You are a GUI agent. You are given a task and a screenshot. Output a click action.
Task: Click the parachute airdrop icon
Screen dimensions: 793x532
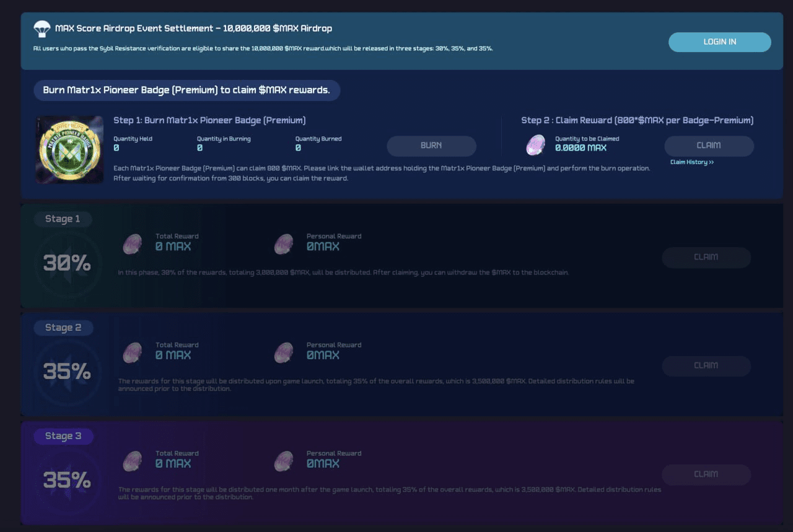42,29
